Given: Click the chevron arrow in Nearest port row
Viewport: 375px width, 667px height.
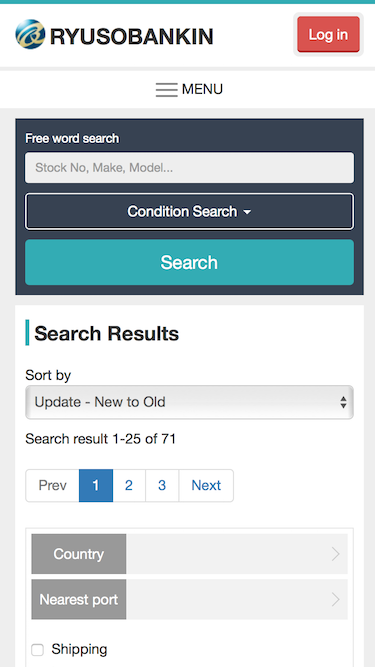Looking at the screenshot, I should point(335,599).
